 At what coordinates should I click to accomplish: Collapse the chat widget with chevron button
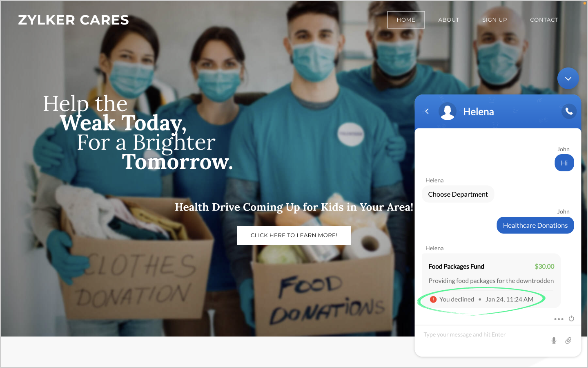tap(568, 79)
